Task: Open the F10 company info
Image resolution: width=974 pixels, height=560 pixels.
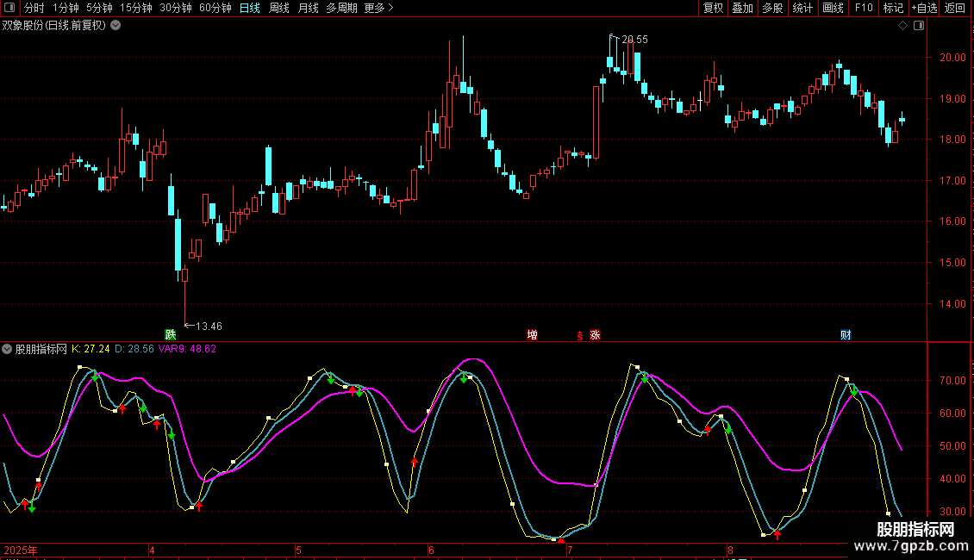Action: tap(863, 8)
